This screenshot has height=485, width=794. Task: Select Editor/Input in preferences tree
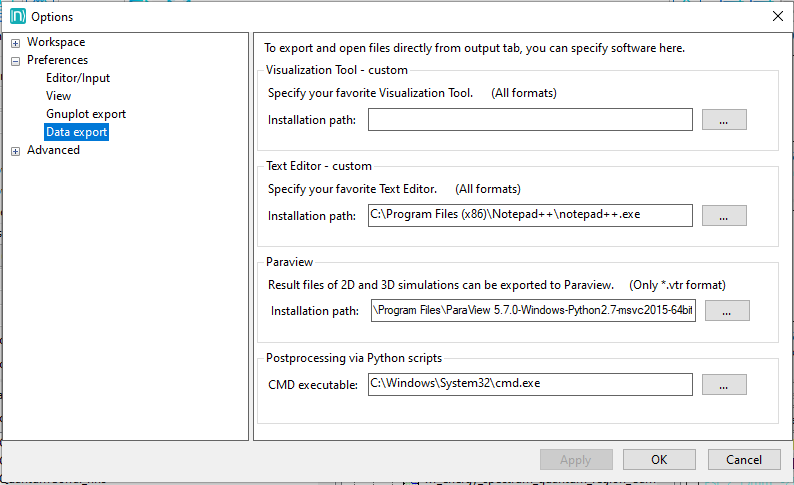click(x=78, y=78)
